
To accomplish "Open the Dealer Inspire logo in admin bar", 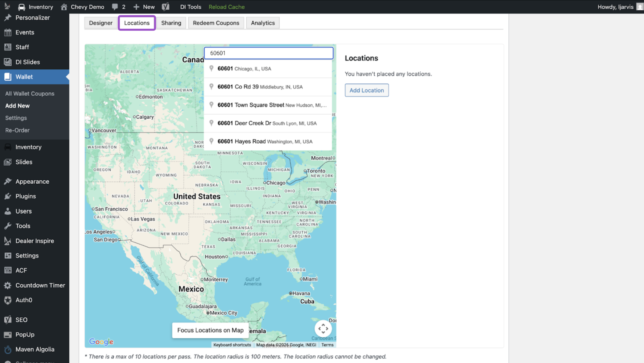I will pyautogui.click(x=7, y=7).
